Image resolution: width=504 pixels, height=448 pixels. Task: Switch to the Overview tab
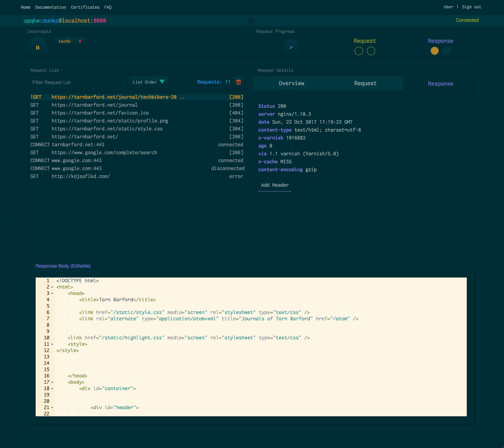(291, 83)
